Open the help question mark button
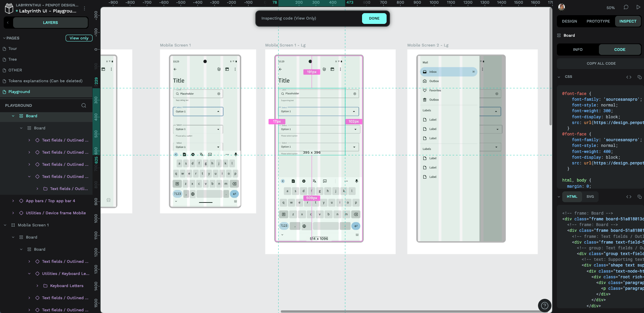Screen dimensions: 644x313 (x=544, y=306)
